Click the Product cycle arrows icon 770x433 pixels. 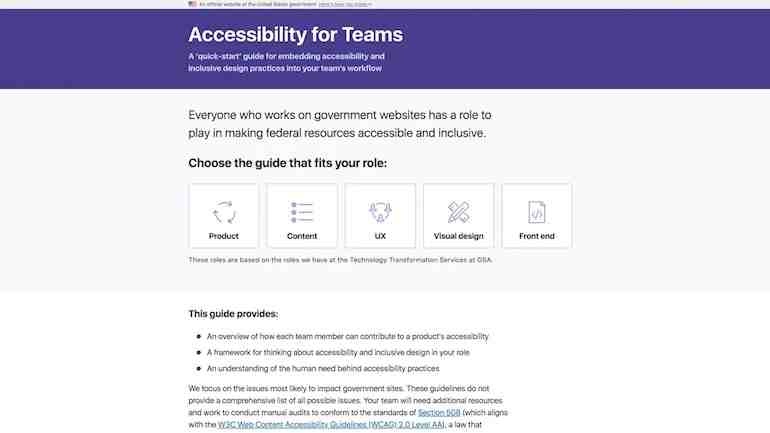224,212
